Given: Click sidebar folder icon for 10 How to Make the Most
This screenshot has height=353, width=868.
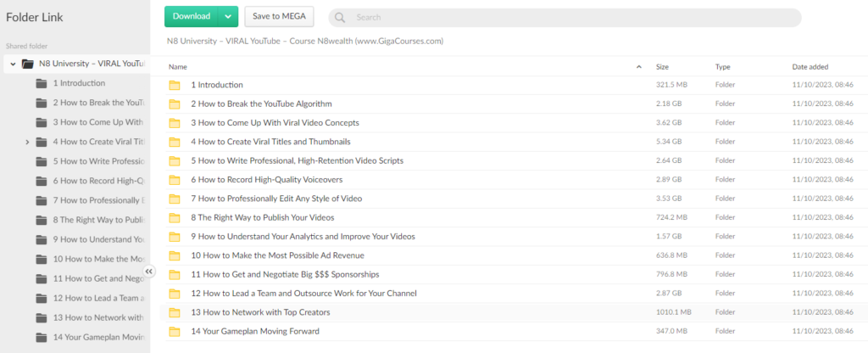Looking at the screenshot, I should pos(42,259).
